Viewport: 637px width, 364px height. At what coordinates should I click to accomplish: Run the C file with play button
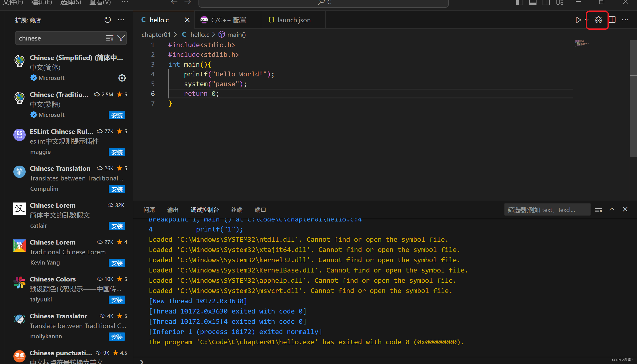578,20
